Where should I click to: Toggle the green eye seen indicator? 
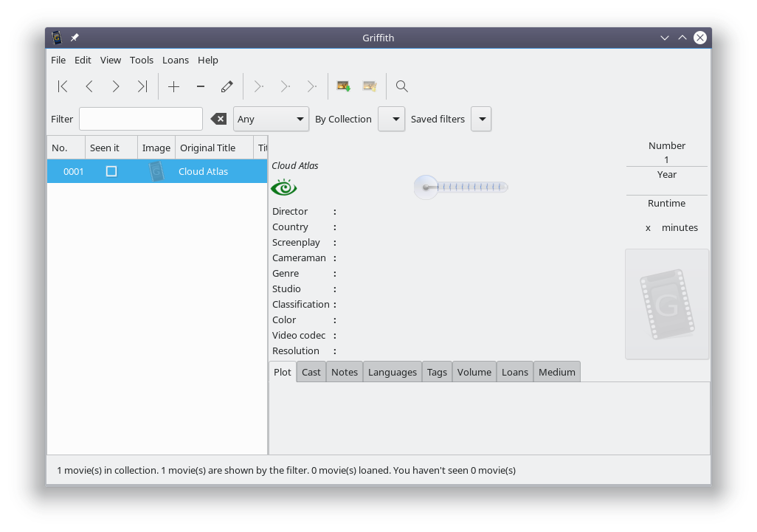[x=284, y=188]
